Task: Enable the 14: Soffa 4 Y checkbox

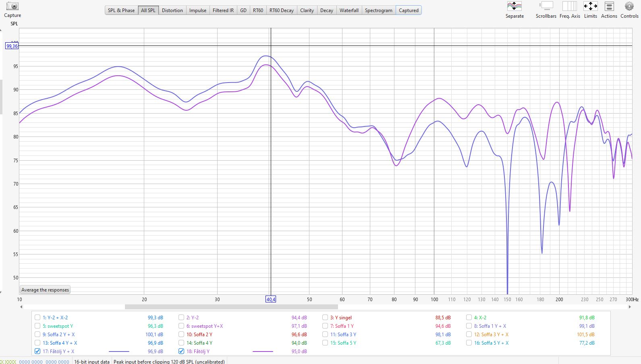Action: (181, 343)
